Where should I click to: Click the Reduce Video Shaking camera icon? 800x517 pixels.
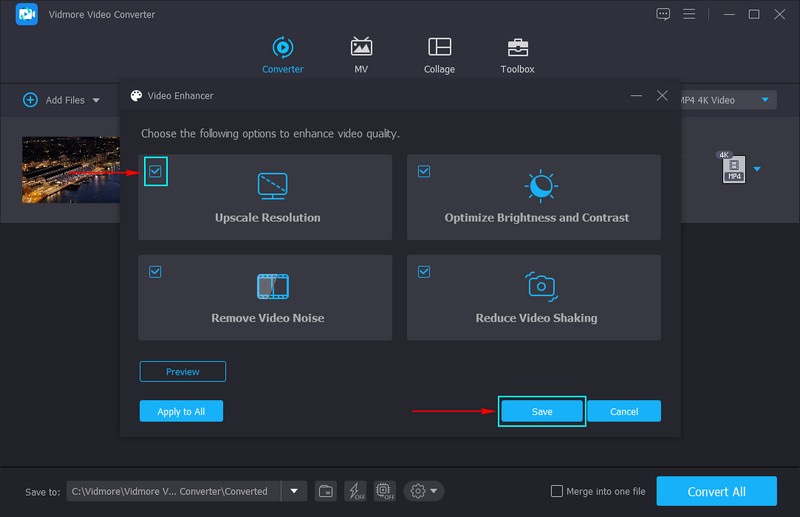tap(540, 286)
